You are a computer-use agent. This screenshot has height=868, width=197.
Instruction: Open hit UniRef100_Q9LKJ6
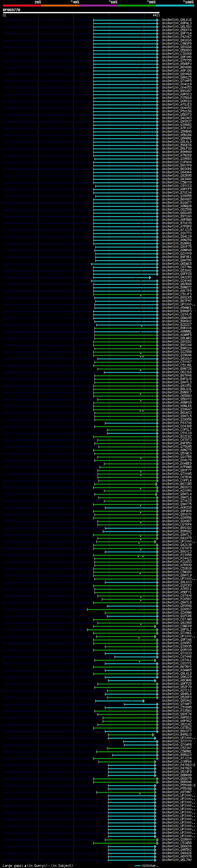click(x=177, y=20)
